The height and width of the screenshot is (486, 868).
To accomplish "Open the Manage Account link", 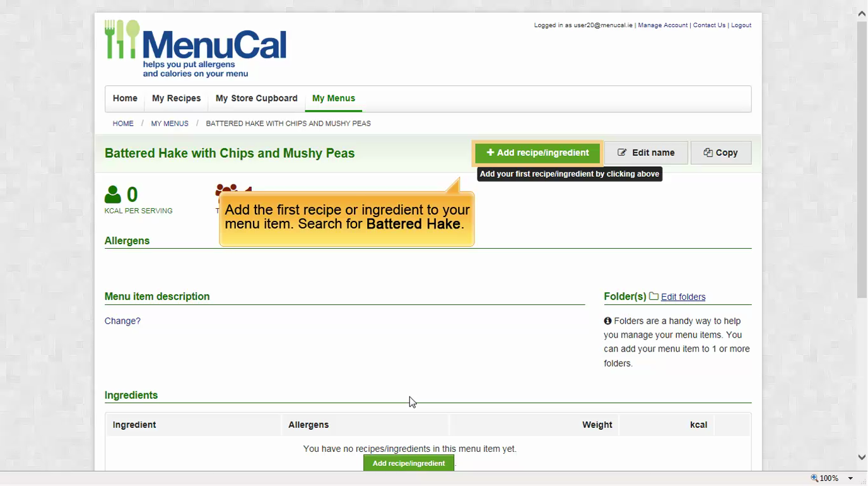I will coord(662,25).
